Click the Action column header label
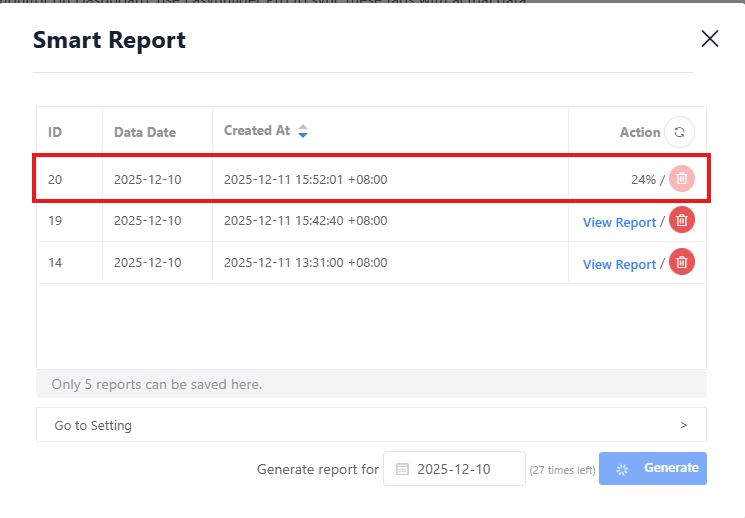 [639, 132]
